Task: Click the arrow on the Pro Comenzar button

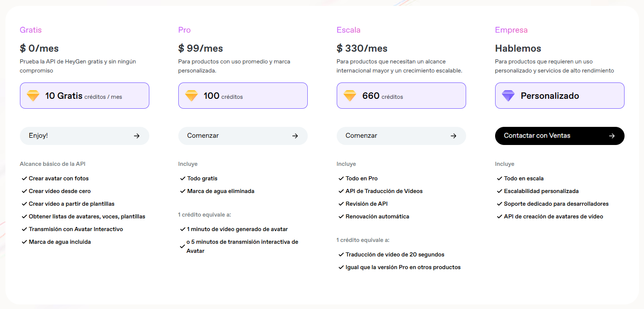Action: (295, 136)
